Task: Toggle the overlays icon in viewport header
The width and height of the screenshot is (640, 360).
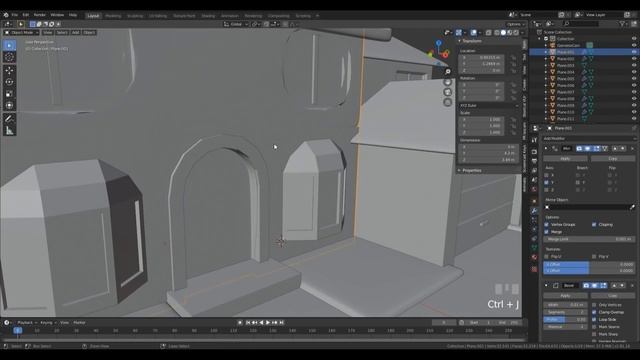Action: (x=473, y=32)
